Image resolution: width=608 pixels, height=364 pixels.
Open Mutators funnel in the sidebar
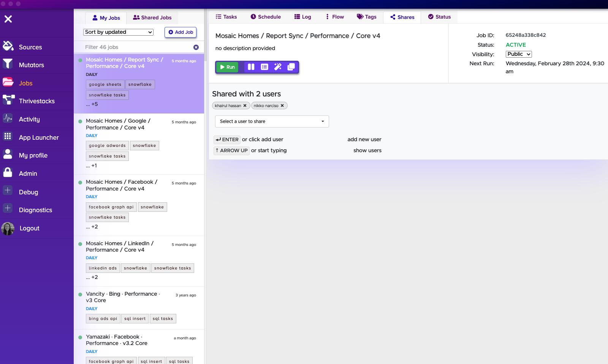[x=31, y=65]
